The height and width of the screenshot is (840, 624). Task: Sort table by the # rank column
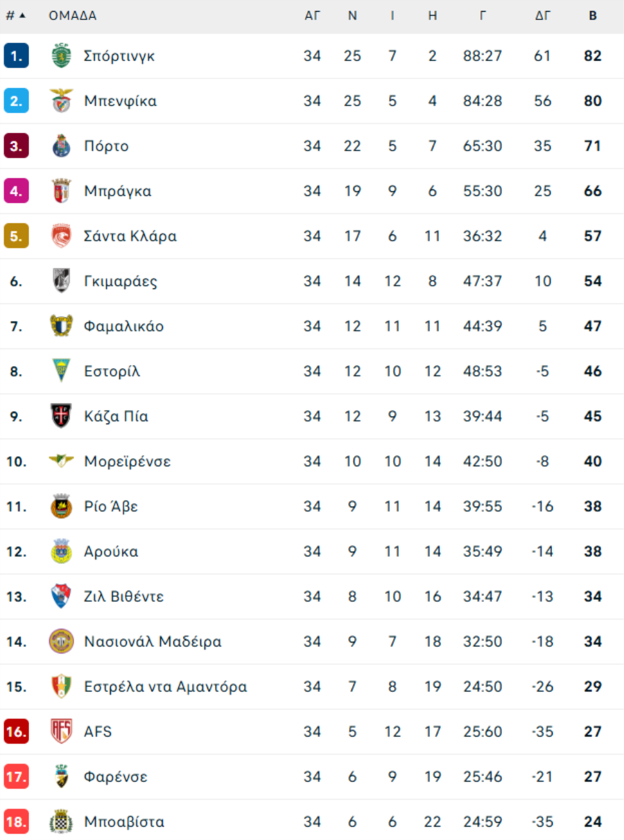click(x=15, y=16)
